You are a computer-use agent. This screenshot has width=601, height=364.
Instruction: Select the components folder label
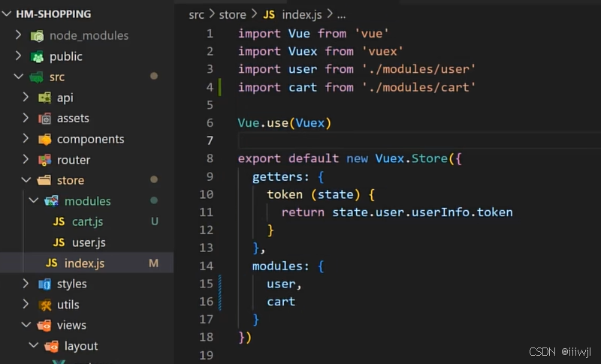click(x=90, y=139)
